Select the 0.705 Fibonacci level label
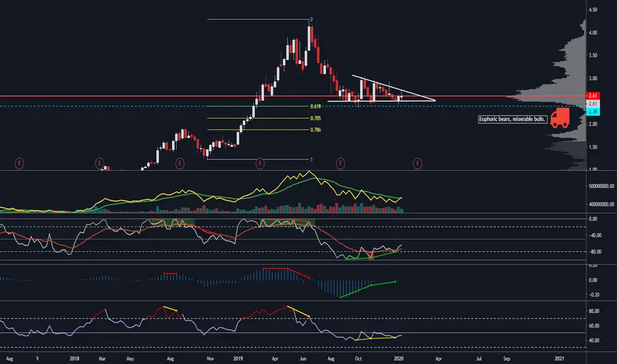Screen dimensions: 617x364 tap(316, 118)
